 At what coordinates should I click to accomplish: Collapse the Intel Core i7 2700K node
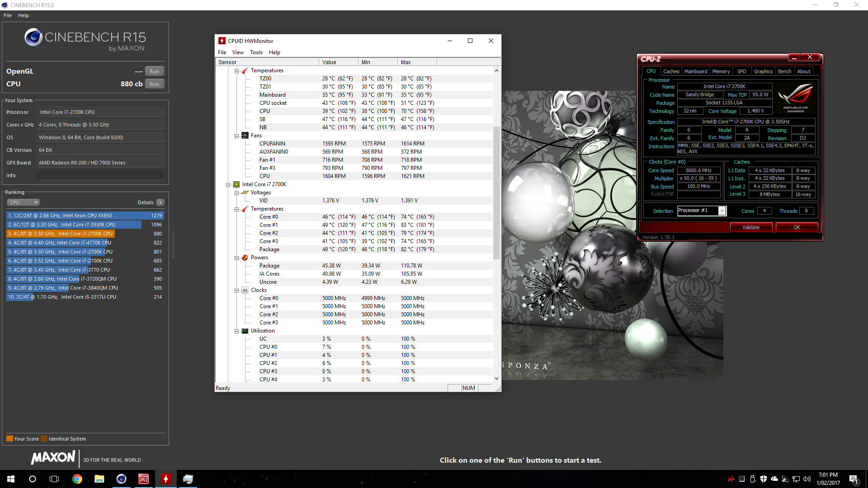pyautogui.click(x=228, y=185)
